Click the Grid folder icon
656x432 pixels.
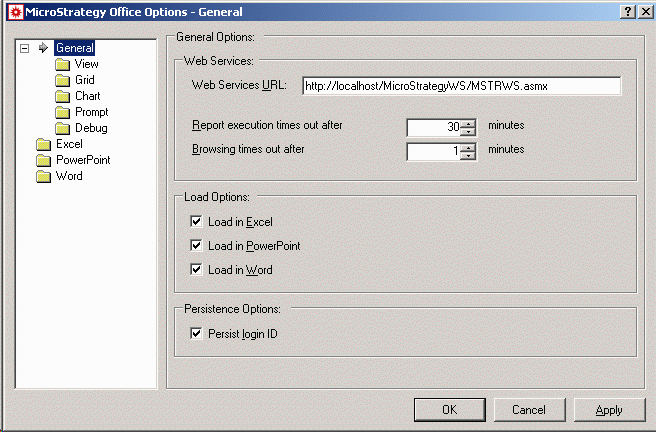coord(62,80)
